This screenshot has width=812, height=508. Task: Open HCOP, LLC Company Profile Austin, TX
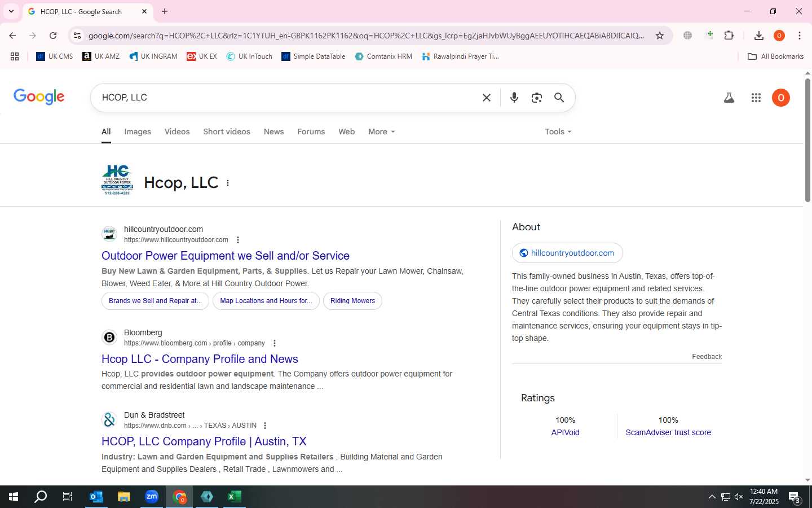pyautogui.click(x=204, y=441)
